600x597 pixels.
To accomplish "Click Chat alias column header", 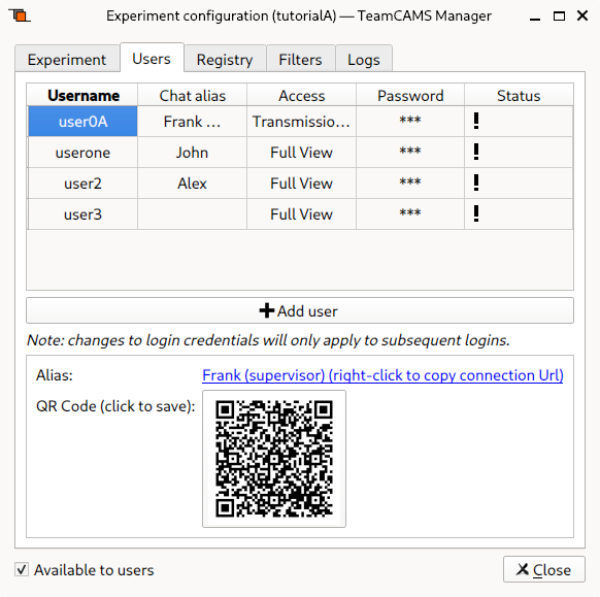I will (x=192, y=95).
